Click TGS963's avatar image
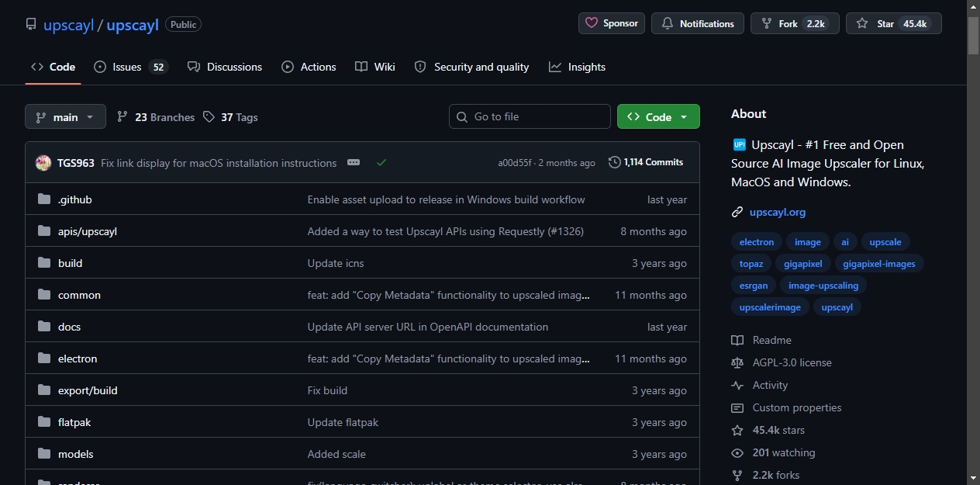980x485 pixels. pos(43,163)
